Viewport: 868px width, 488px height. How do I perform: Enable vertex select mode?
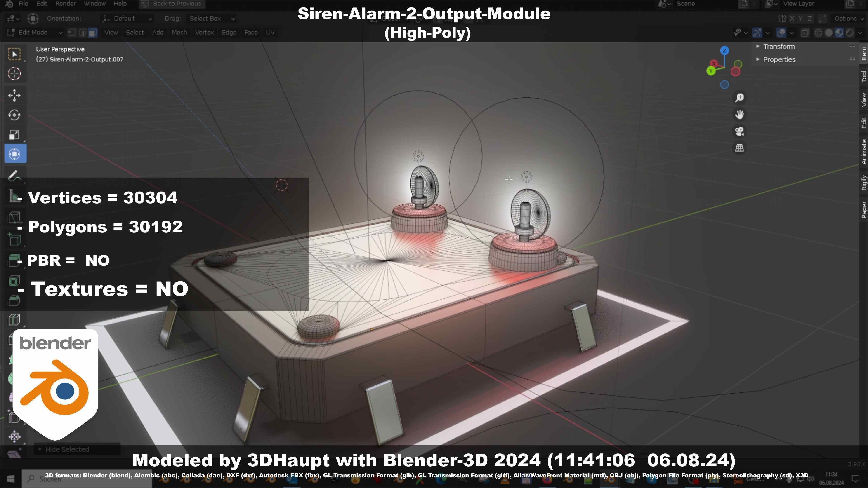tap(71, 32)
